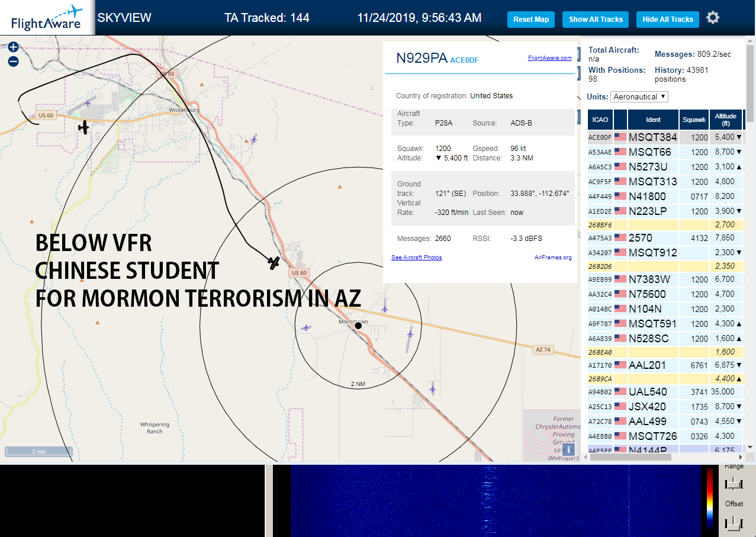The width and height of the screenshot is (756, 537).
Task: Sort table by Squawk column header
Action: 694,120
